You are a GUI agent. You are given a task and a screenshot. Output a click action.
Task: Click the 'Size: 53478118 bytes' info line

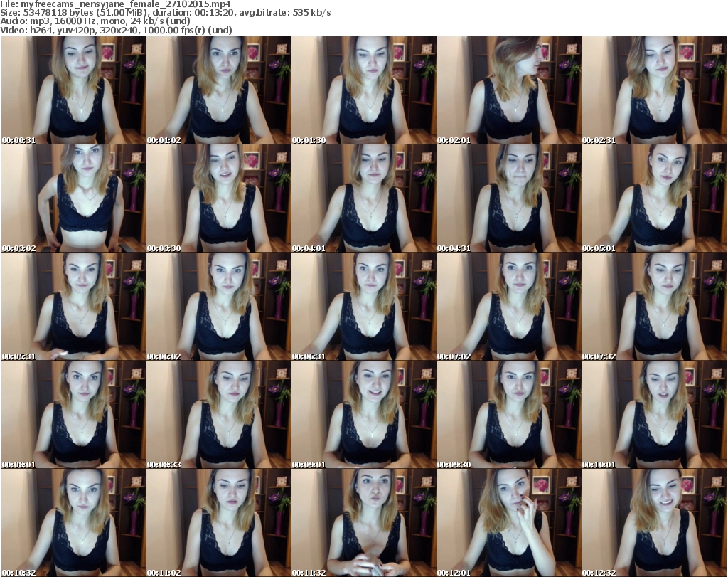coord(165,13)
